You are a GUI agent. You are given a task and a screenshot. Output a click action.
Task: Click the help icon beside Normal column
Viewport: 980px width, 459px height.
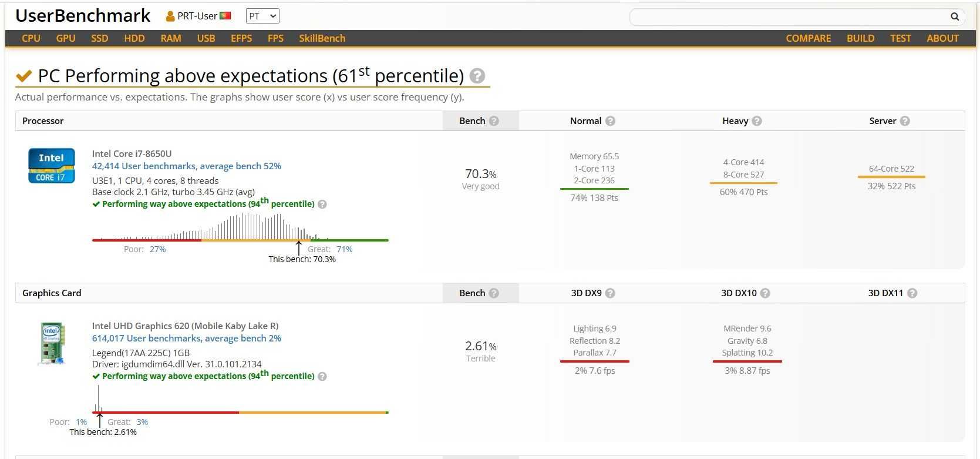[610, 121]
